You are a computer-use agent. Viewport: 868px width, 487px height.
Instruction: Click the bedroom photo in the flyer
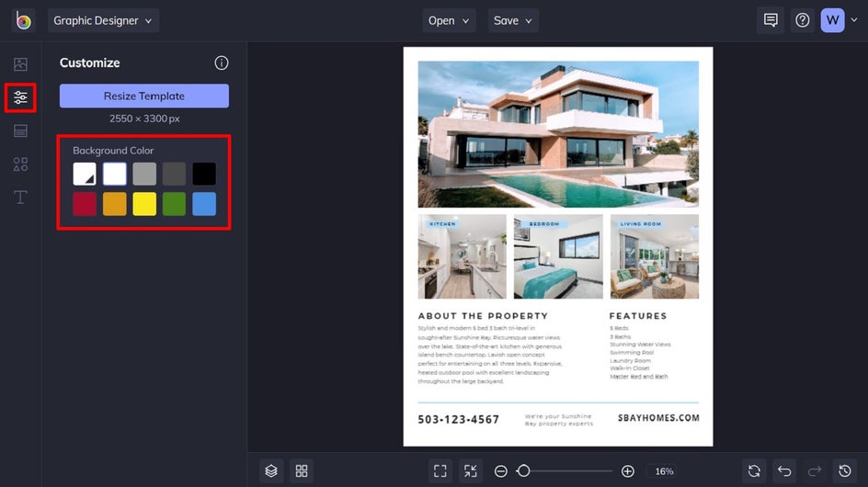coord(558,257)
